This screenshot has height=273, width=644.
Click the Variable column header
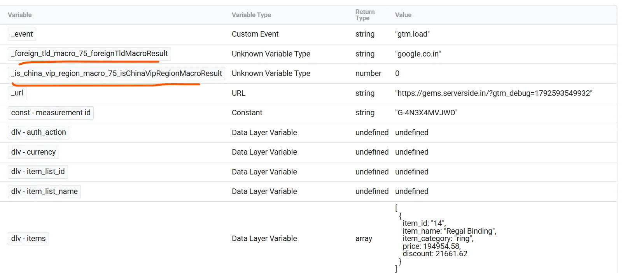[20, 15]
